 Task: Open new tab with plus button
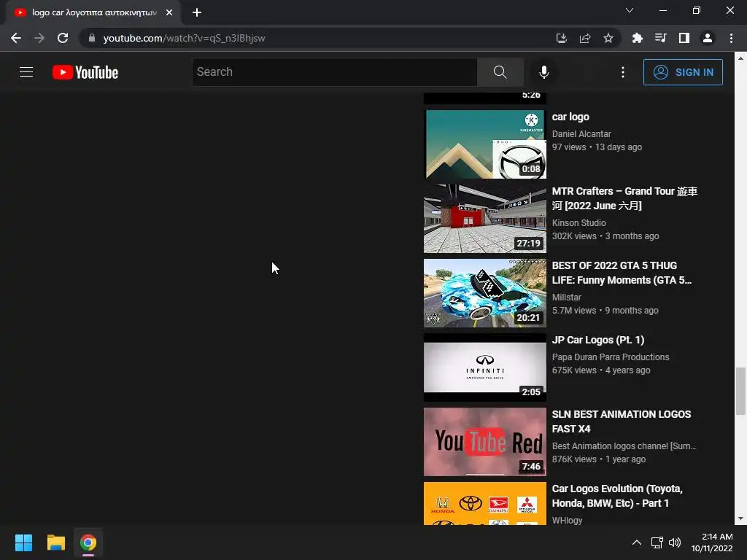197,12
